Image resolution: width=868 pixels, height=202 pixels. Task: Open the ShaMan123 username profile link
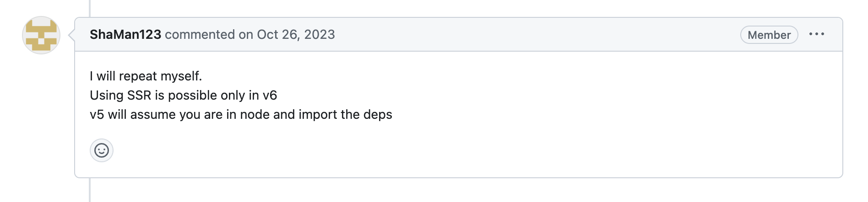(125, 35)
